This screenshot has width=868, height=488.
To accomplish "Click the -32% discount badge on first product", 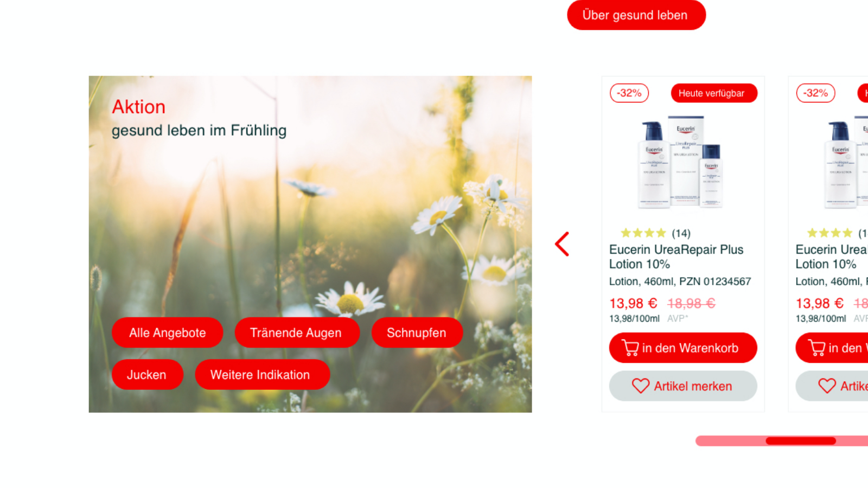I will tap(629, 93).
